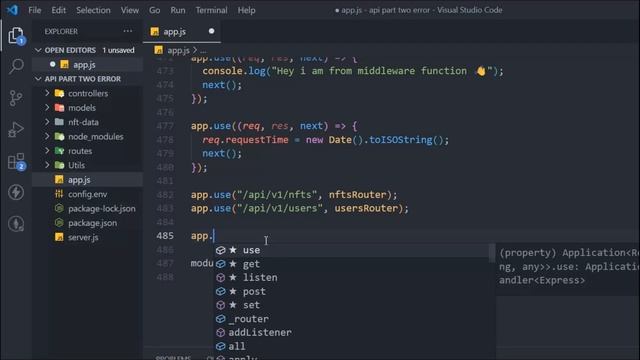Click the suggestion list scrollbar
The image size is (640, 360).
[492, 253]
